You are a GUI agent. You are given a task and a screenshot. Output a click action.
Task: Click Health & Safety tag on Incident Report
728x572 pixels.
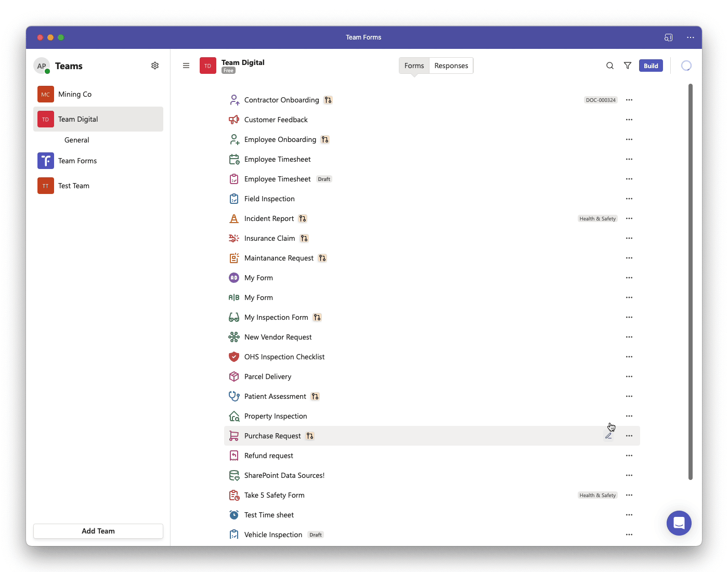[x=597, y=218]
